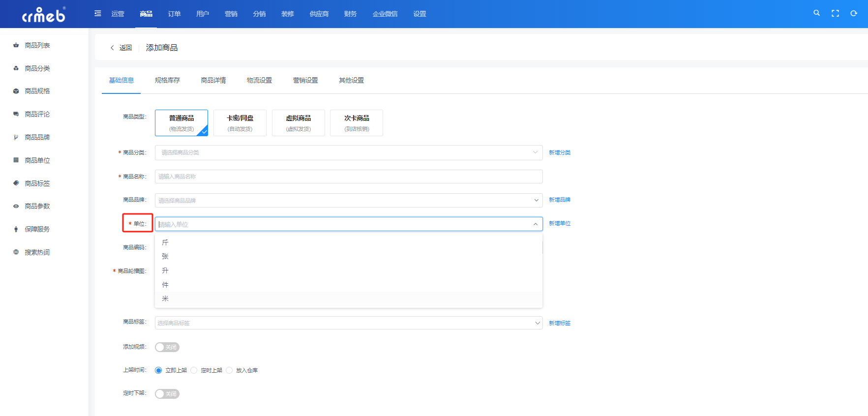Viewport: 868px width, 416px height.
Task: Choose 件 from the unit list
Action: (x=165, y=285)
